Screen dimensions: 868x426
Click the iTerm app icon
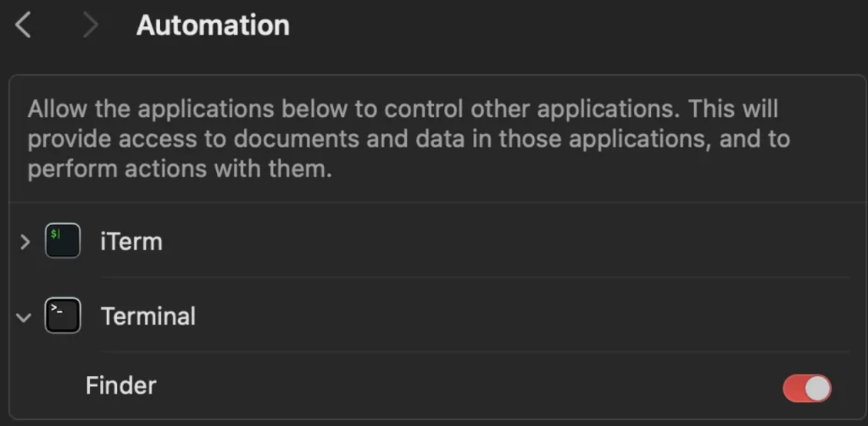point(63,241)
